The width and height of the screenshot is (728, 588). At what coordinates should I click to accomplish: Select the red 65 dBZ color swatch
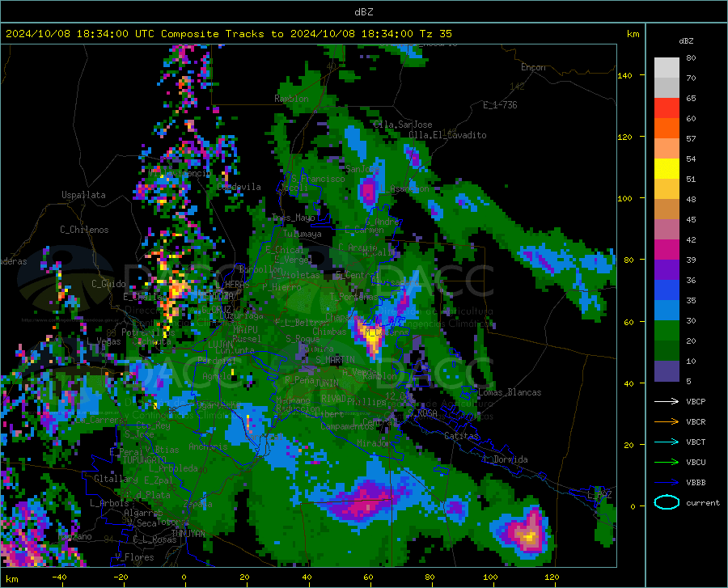tap(667, 108)
